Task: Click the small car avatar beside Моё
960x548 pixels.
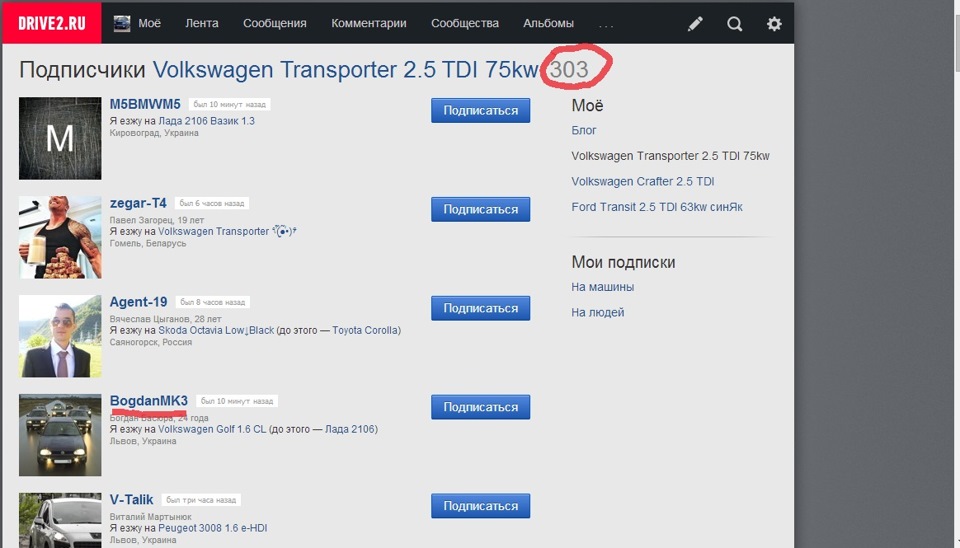Action: [x=122, y=24]
